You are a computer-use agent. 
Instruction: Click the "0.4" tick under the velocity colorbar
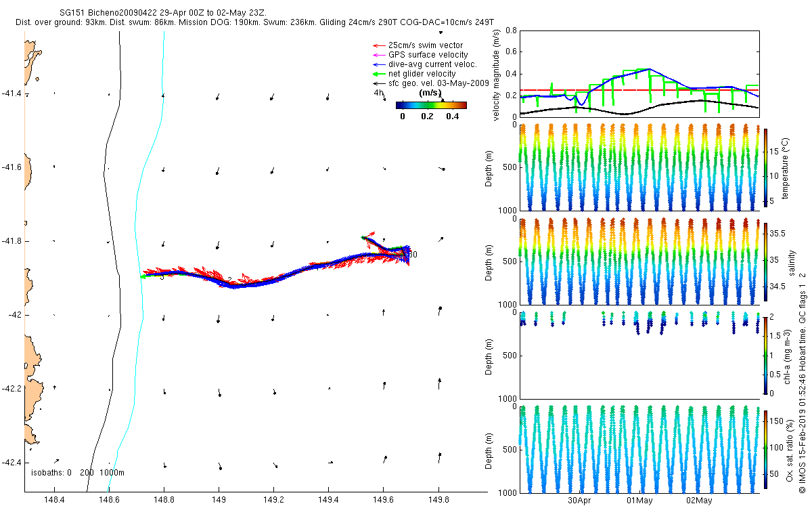(x=452, y=117)
